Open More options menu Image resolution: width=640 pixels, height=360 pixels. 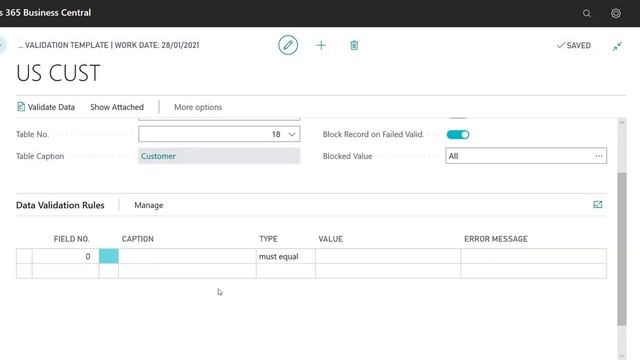pos(198,107)
